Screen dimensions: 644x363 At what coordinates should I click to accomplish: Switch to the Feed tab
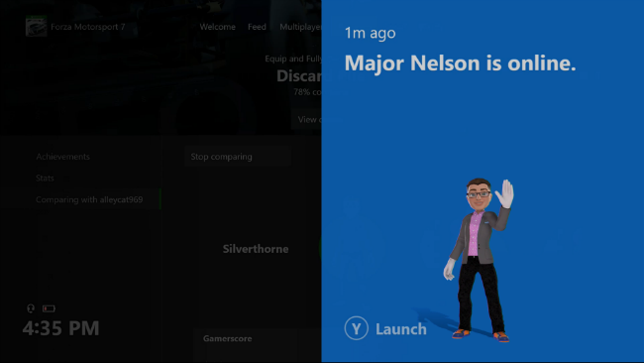pyautogui.click(x=257, y=27)
